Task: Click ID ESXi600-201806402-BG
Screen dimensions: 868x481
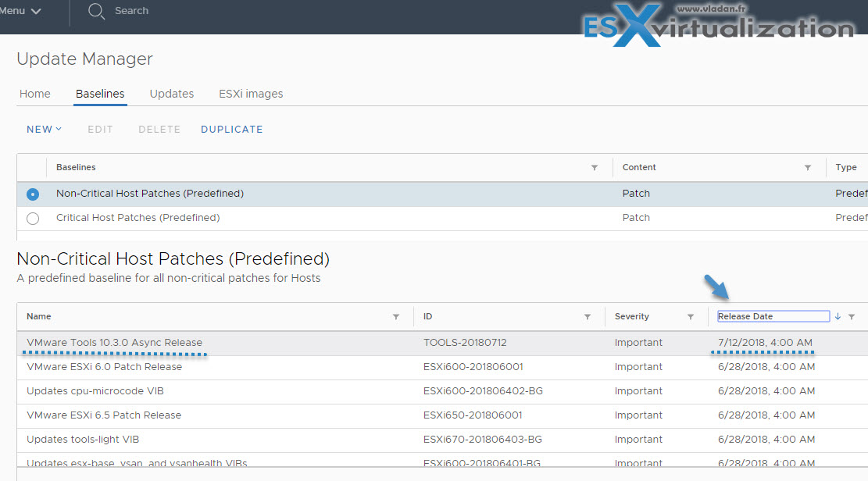Action: 484,391
